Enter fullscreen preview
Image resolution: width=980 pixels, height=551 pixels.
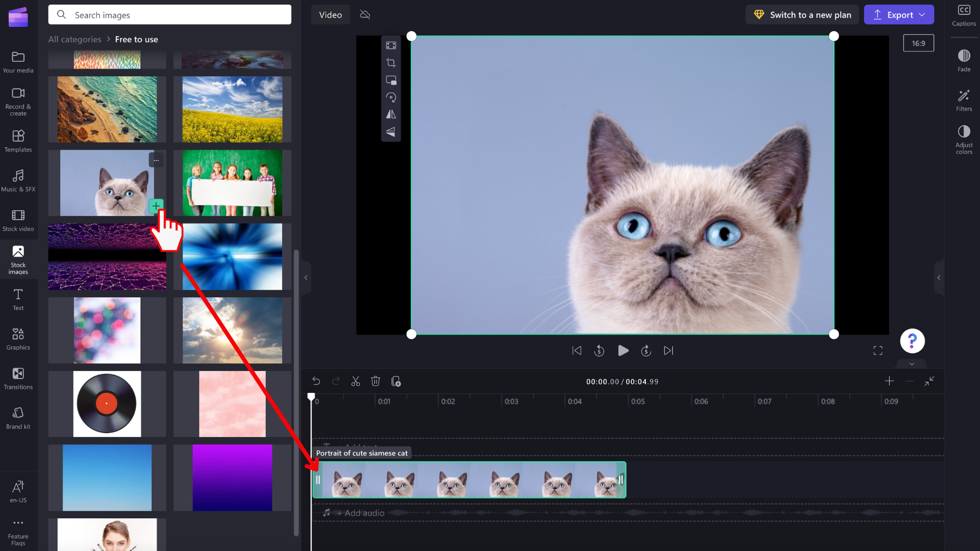coord(878,350)
